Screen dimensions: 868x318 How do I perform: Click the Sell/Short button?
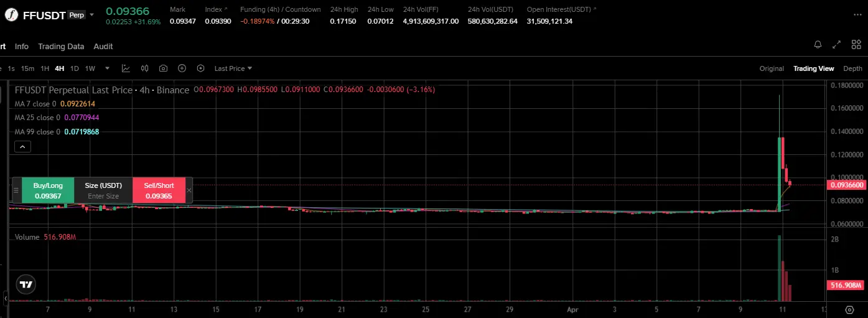pos(159,190)
